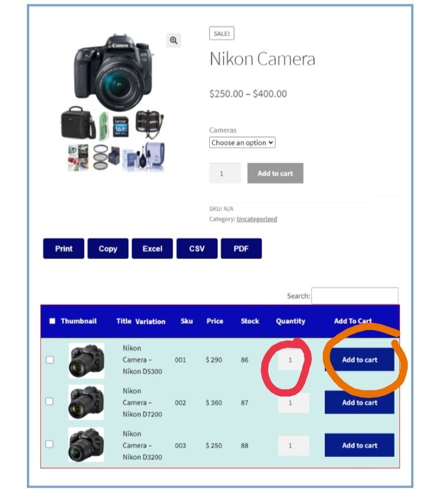The height and width of the screenshot is (504, 433).
Task: Export table with the Excel button
Action: tap(152, 249)
